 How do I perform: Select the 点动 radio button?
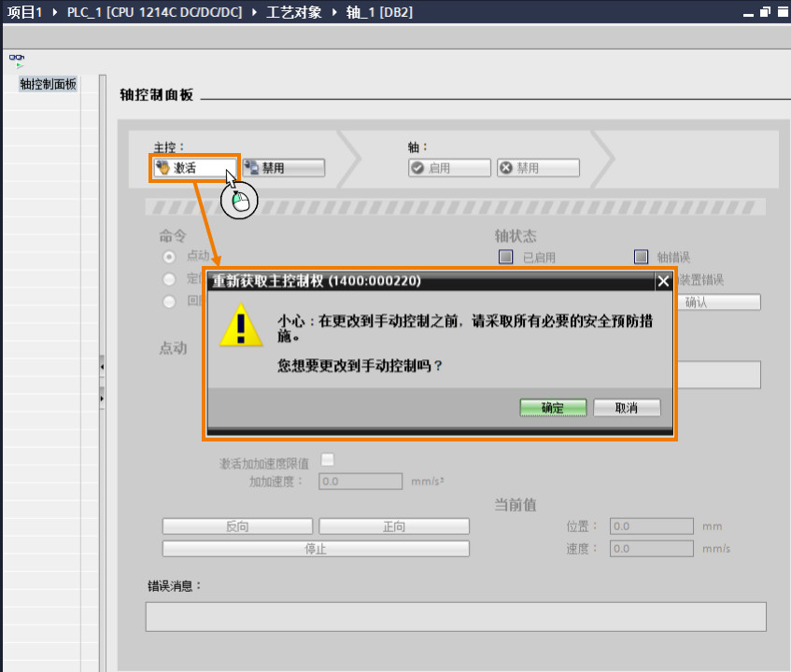[169, 257]
